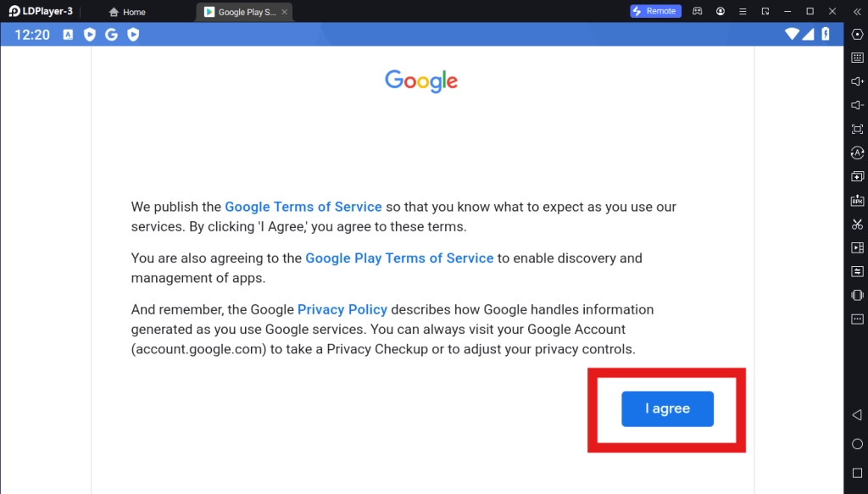Switch to the Home tab
Viewport: 868px width, 494px height.
point(127,12)
